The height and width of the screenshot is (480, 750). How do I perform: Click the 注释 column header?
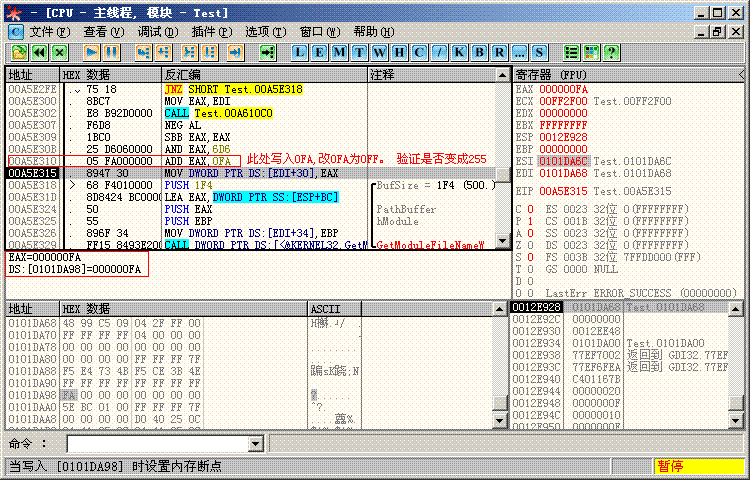432,75
